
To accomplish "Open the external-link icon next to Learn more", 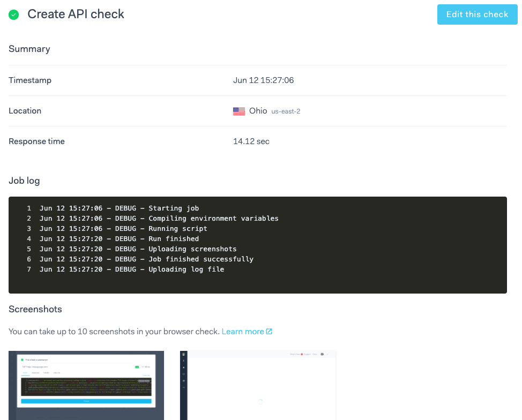I will (x=268, y=331).
